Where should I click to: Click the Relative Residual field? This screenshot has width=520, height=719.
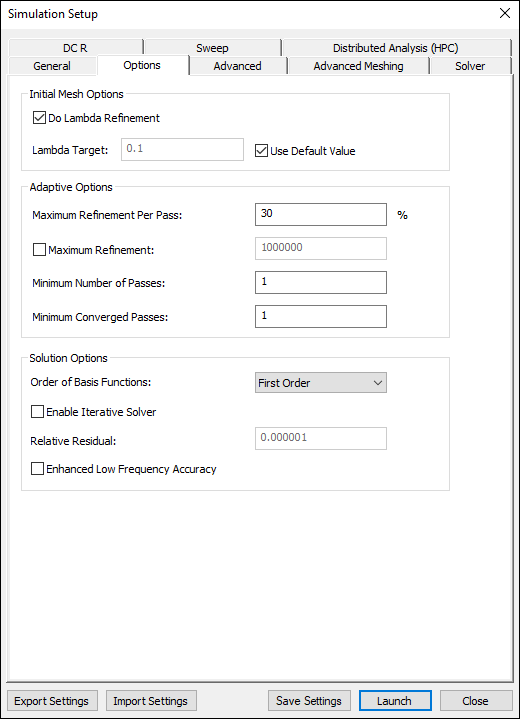point(321,438)
